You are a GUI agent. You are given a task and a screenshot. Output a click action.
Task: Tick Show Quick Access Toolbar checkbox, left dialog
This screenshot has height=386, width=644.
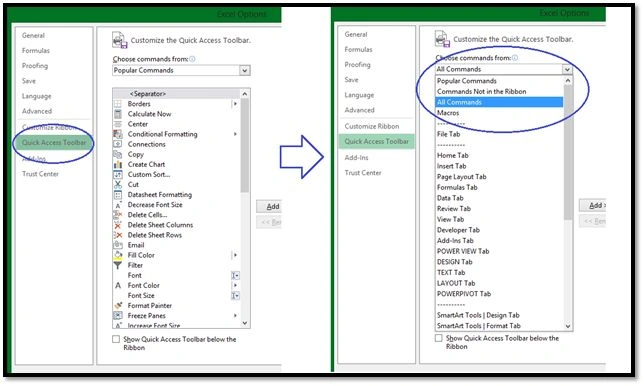tap(116, 339)
